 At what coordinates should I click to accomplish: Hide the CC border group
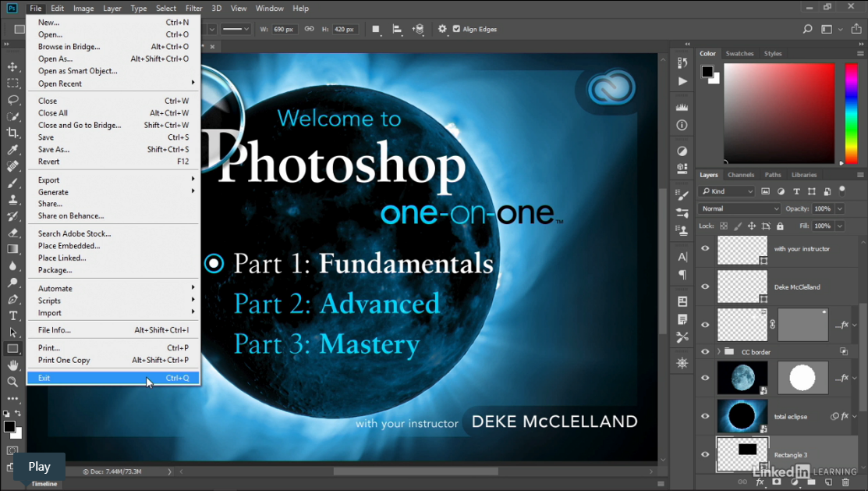click(x=705, y=351)
